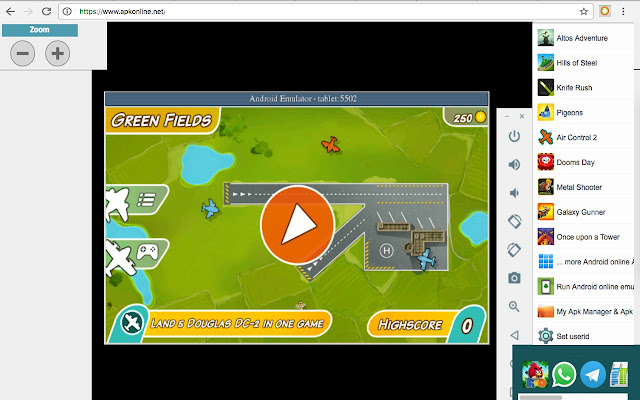Viewport: 640px width, 400px height.
Task: Bookmark the page with the star icon
Action: (584, 11)
